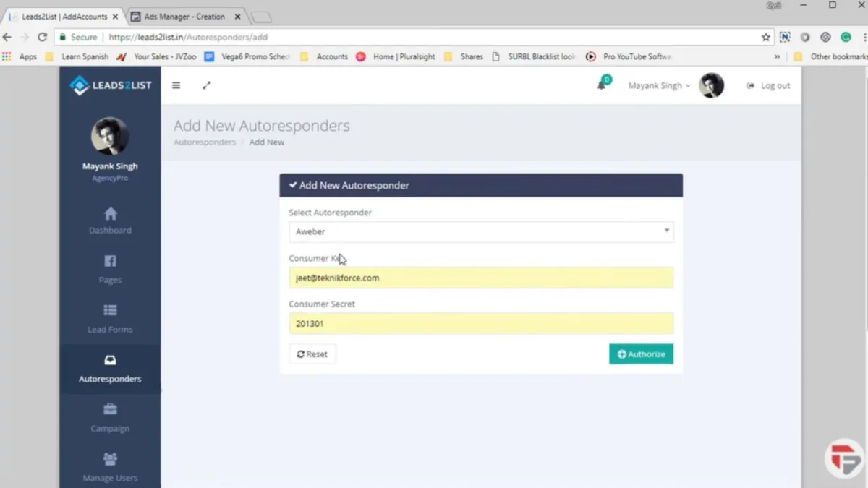Click the Authorize button
Image resolution: width=868 pixels, height=488 pixels.
coord(641,354)
